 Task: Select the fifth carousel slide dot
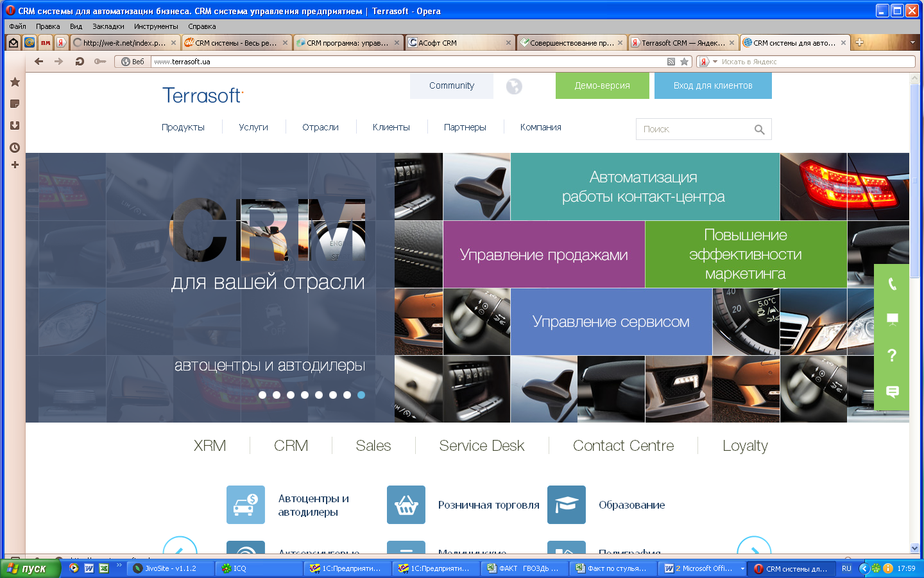(x=319, y=395)
